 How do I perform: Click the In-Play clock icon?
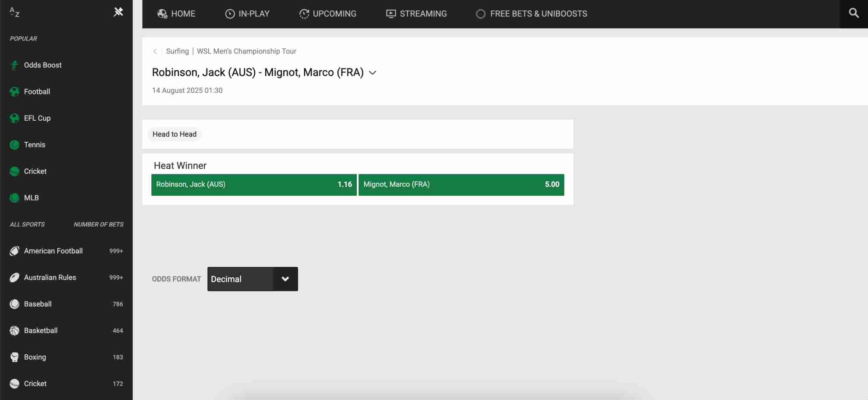point(230,14)
